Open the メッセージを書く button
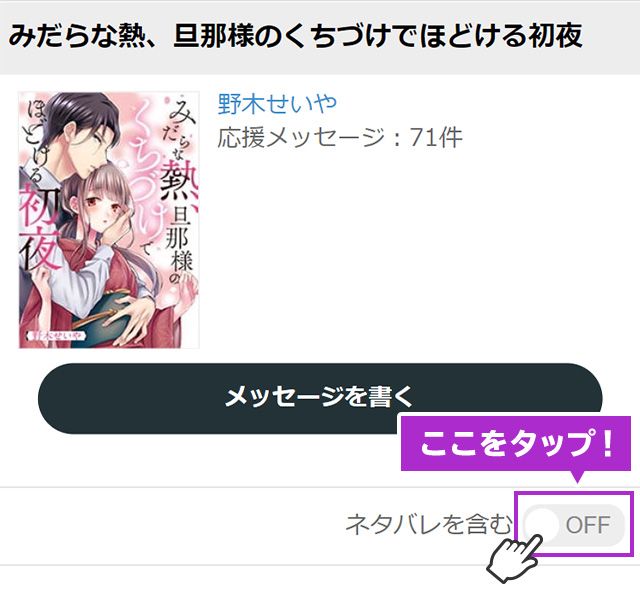The width and height of the screenshot is (640, 595). click(320, 398)
